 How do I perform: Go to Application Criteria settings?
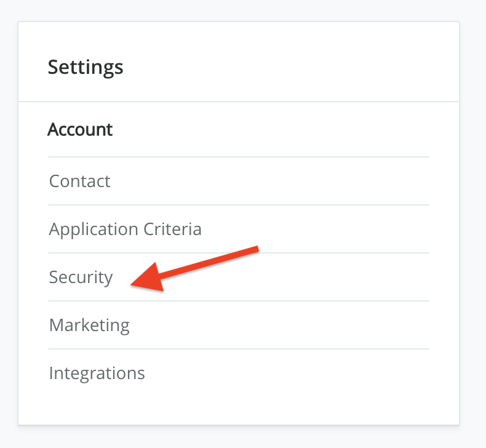click(125, 229)
